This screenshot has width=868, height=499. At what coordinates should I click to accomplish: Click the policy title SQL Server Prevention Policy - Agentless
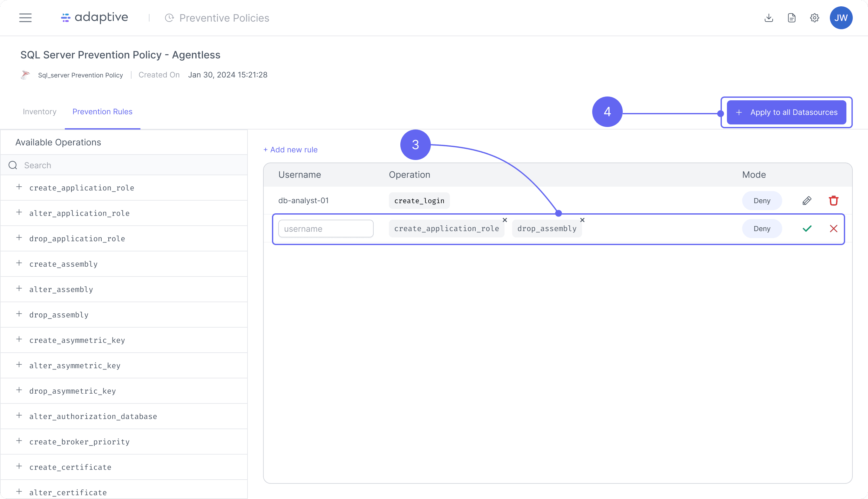pos(120,55)
